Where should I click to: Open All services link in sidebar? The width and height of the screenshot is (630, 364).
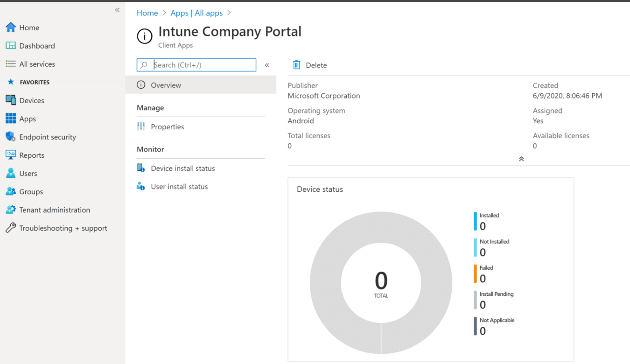click(37, 64)
